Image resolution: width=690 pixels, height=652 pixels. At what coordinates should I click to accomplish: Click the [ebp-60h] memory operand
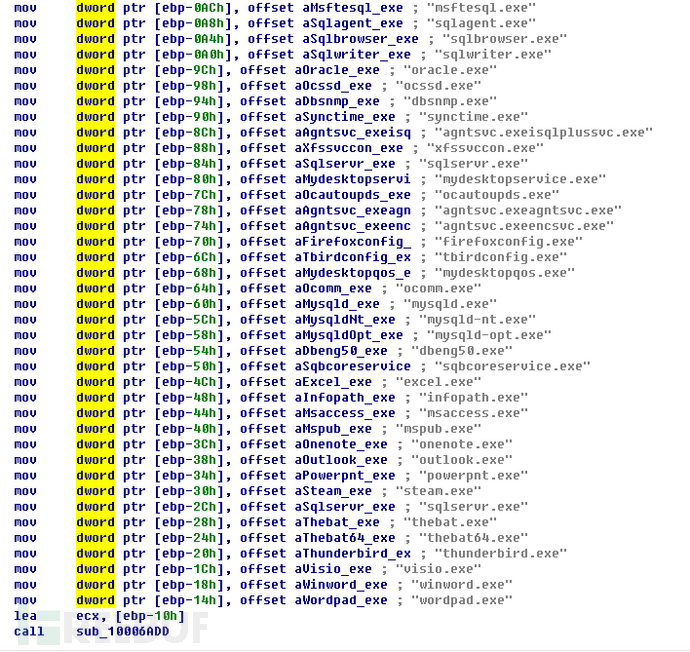pyautogui.click(x=190, y=304)
